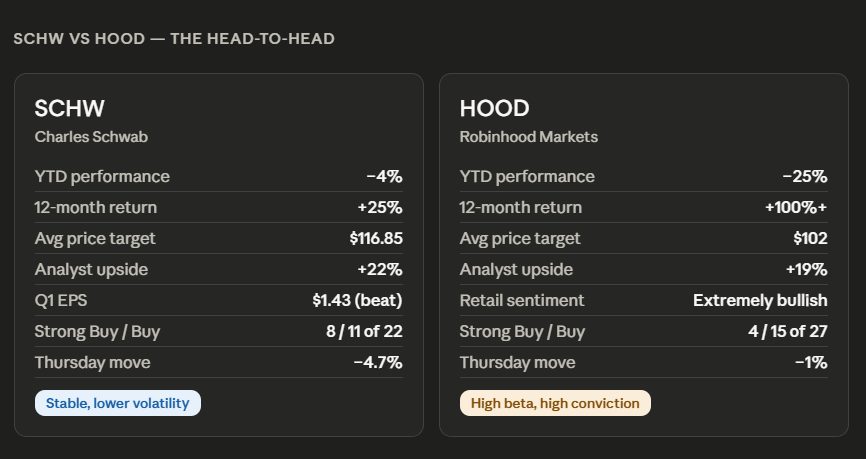Select the SCHW Q1 EPS row label
Screen dimensions: 866x459
pyautogui.click(x=61, y=300)
